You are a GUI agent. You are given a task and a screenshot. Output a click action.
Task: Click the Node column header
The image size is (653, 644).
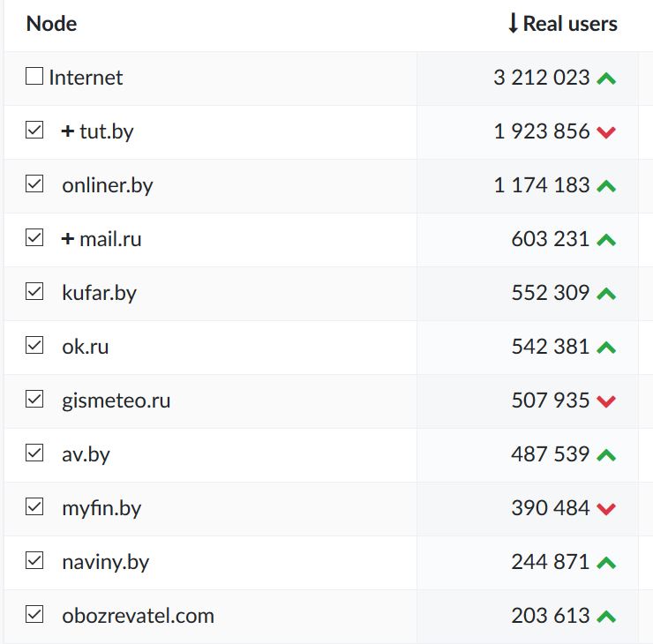51,24
